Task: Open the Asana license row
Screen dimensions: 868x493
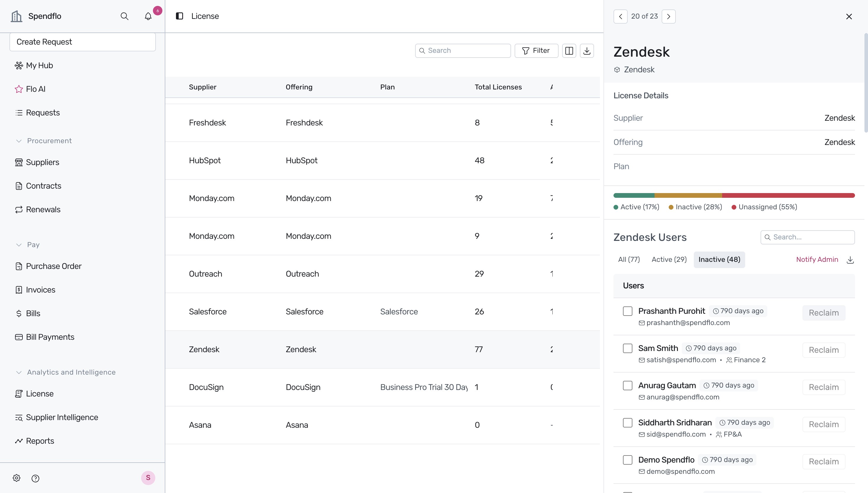Action: pyautogui.click(x=383, y=425)
